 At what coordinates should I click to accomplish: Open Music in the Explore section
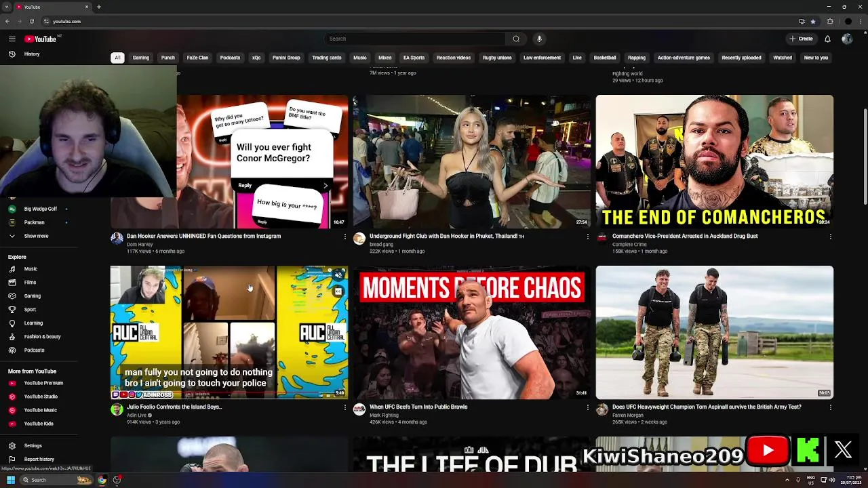pos(31,269)
